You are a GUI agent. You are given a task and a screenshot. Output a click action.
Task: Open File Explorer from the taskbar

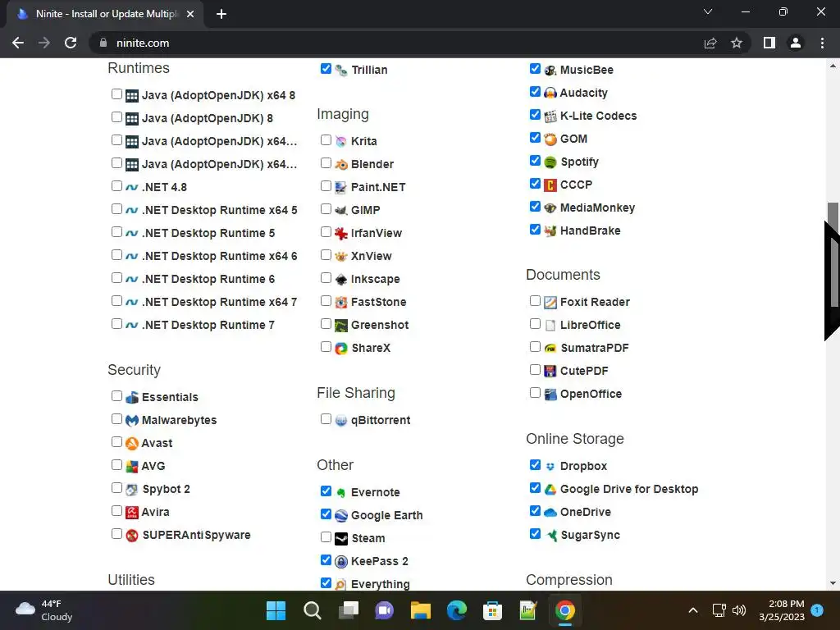[x=421, y=610]
